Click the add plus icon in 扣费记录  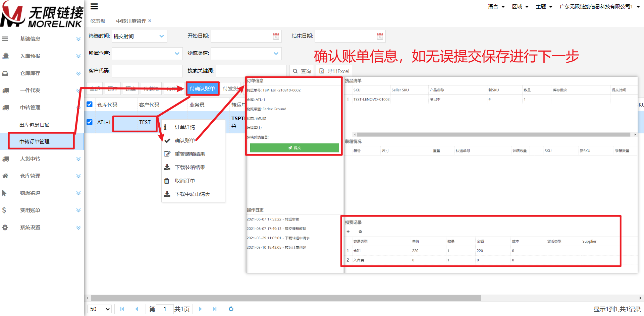[x=348, y=232]
